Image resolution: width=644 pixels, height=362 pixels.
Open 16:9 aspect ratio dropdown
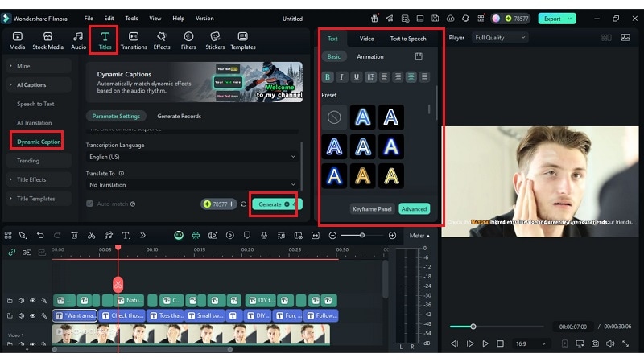(x=530, y=343)
